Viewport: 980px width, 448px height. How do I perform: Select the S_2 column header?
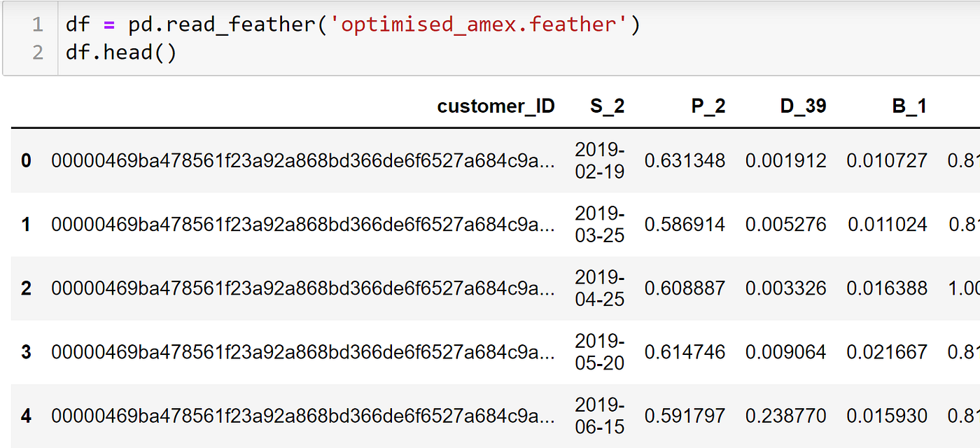coord(606,106)
